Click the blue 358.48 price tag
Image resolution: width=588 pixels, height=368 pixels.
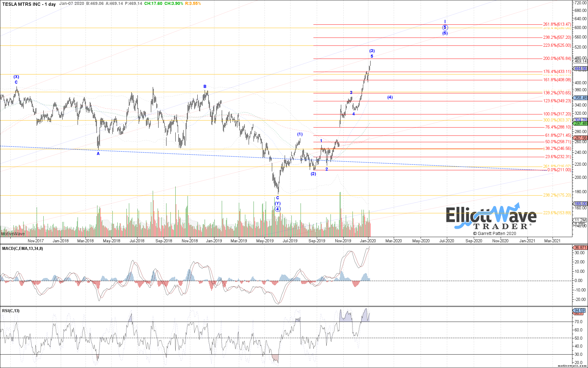point(580,98)
